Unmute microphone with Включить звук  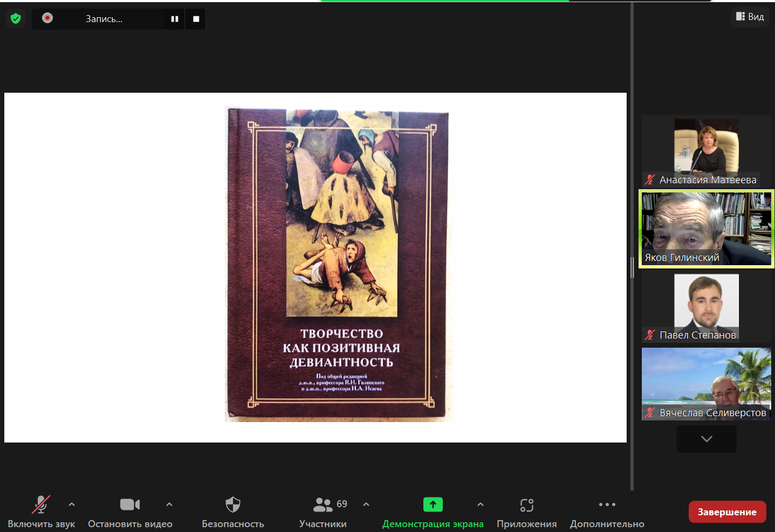[41, 512]
